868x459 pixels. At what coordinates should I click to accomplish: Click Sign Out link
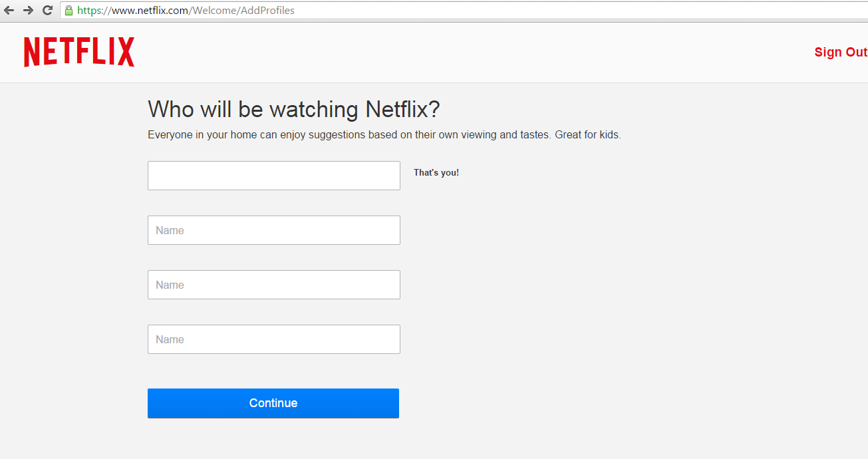point(841,52)
